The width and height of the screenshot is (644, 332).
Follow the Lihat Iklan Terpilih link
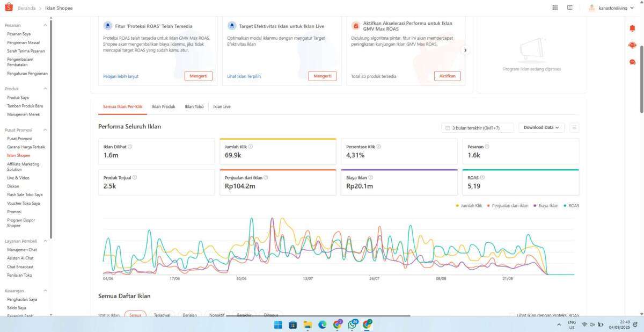(x=244, y=76)
